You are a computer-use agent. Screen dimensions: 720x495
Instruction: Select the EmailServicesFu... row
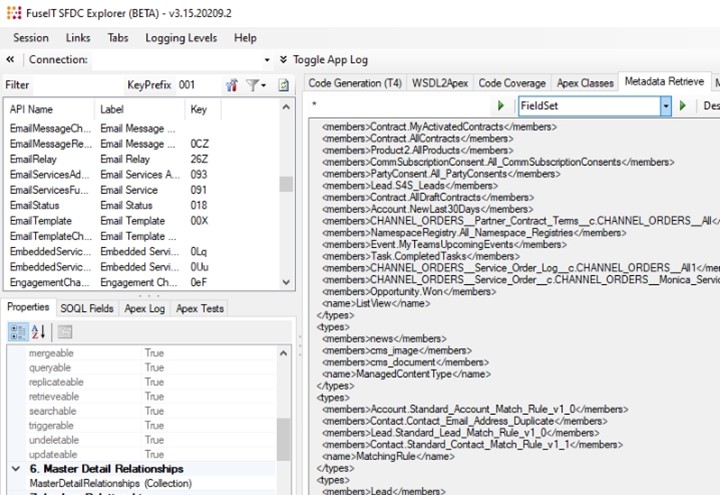point(141,190)
